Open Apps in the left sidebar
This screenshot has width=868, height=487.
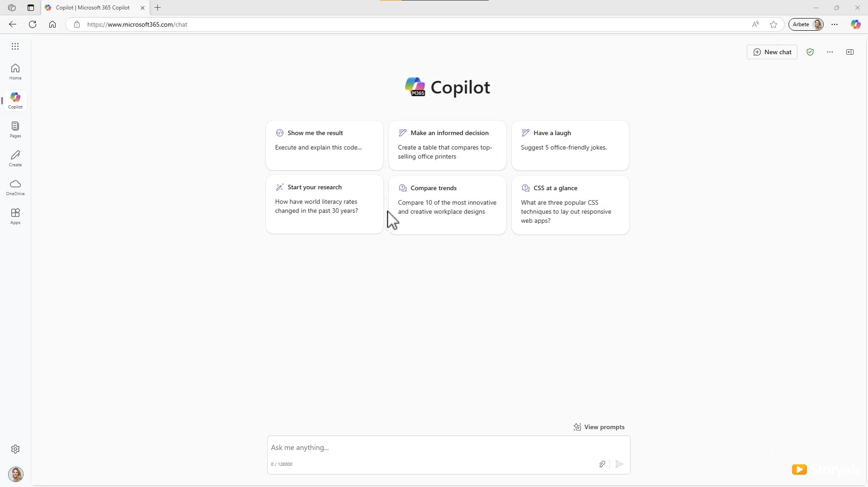[x=15, y=216]
